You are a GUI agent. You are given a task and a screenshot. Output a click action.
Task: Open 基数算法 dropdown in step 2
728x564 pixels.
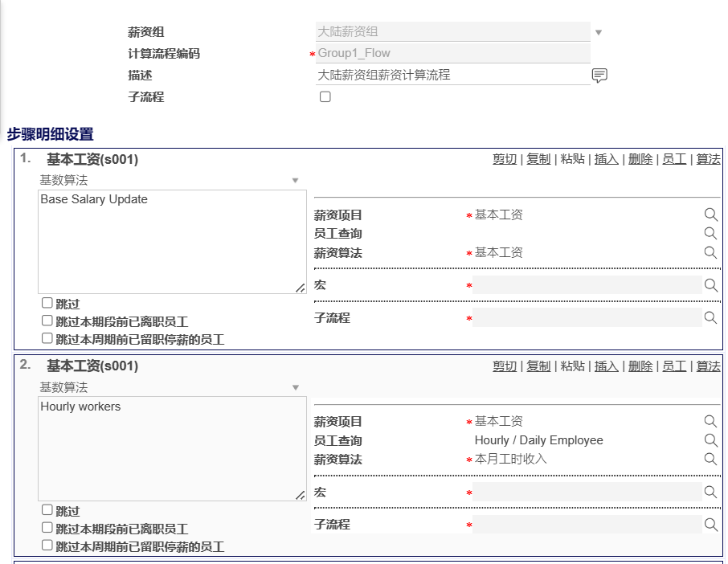coord(295,387)
